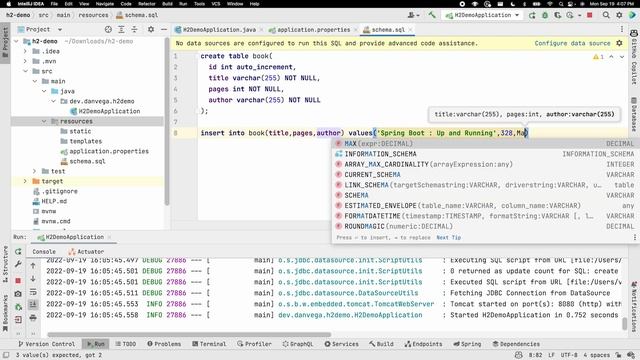
Task: Click camera thread dump icon in Run panel
Action: 18,293
